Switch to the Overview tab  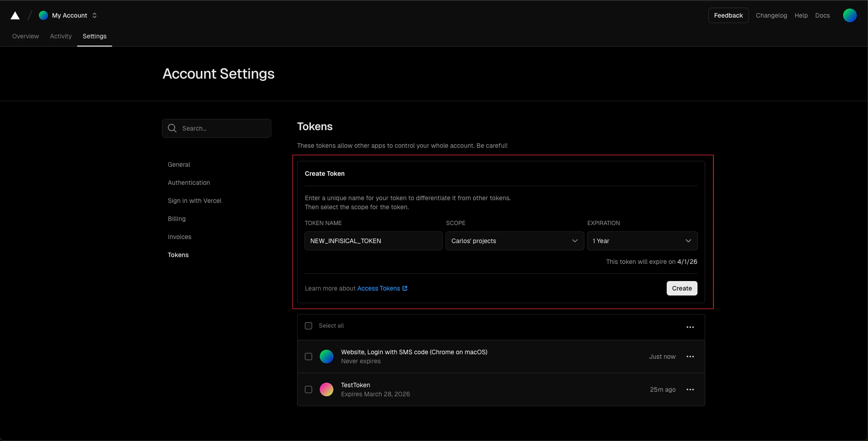pos(25,36)
